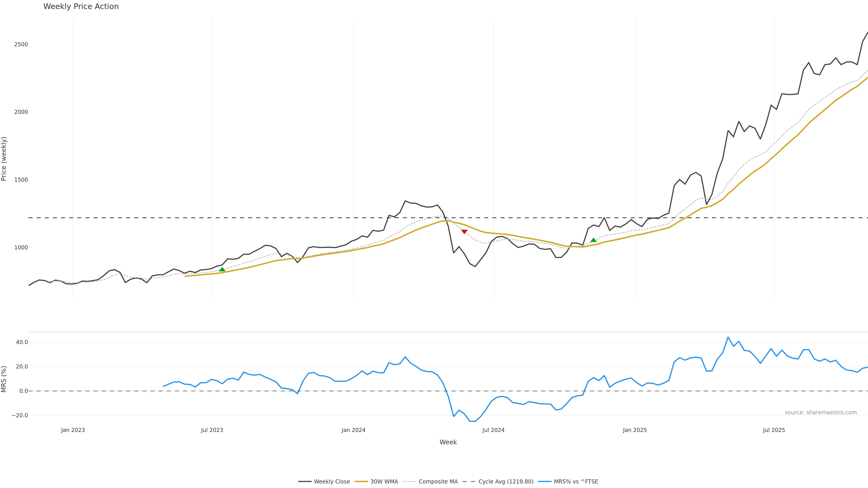Toggle the Weekly Close series in legend
Viewport: 868px width, 488px height.
tap(332, 482)
